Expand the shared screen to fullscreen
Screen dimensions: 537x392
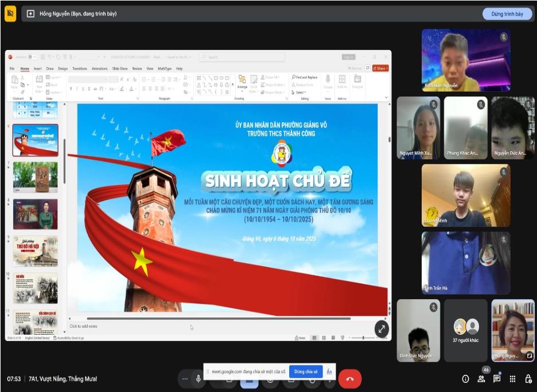[382, 328]
